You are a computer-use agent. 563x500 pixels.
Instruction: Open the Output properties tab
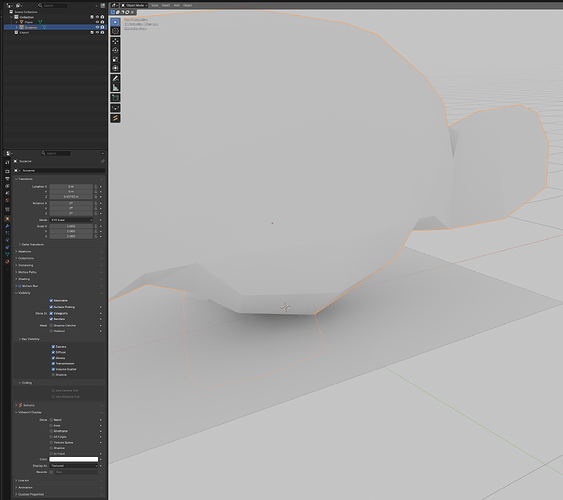pyautogui.click(x=7, y=178)
